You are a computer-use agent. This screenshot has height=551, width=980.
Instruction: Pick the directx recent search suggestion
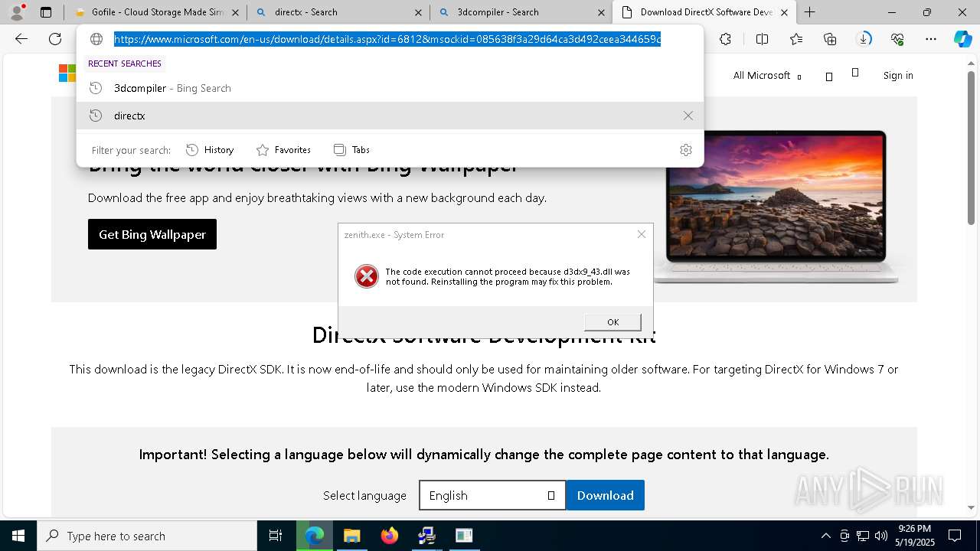390,116
